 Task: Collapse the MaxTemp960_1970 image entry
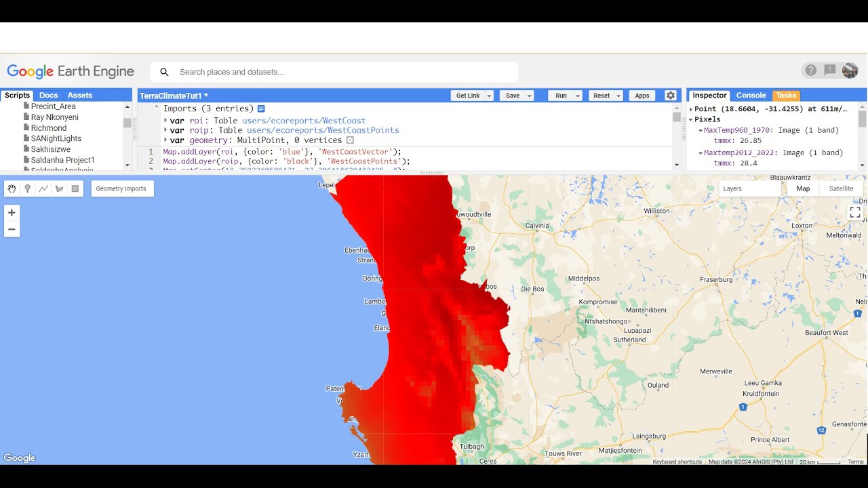701,130
